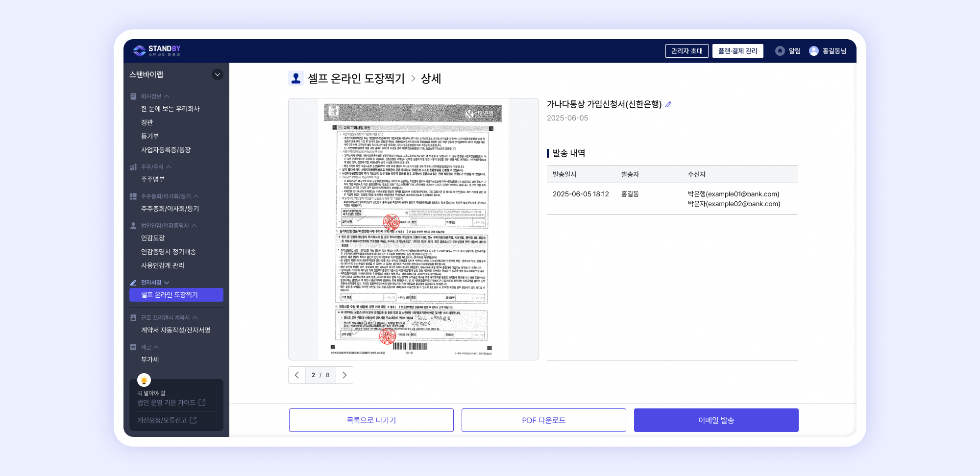The image size is (980, 476).
Task: Open the 스탠바이랩 company dropdown
Action: point(218,74)
